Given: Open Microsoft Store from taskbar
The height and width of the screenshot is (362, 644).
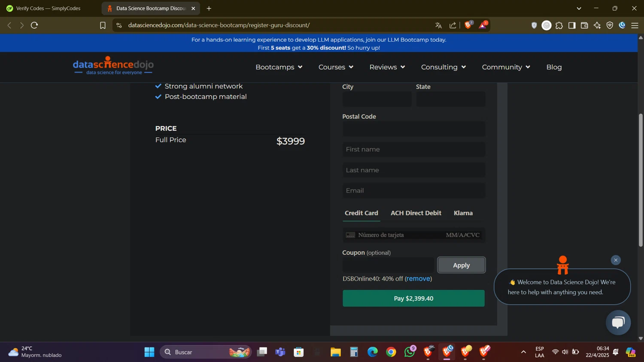Looking at the screenshot, I should (x=299, y=352).
